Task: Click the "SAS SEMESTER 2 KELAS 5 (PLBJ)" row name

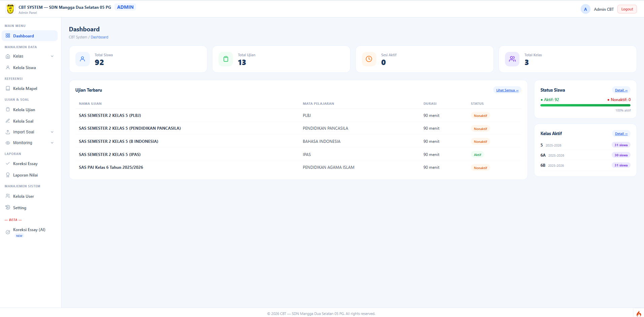Action: (x=110, y=115)
